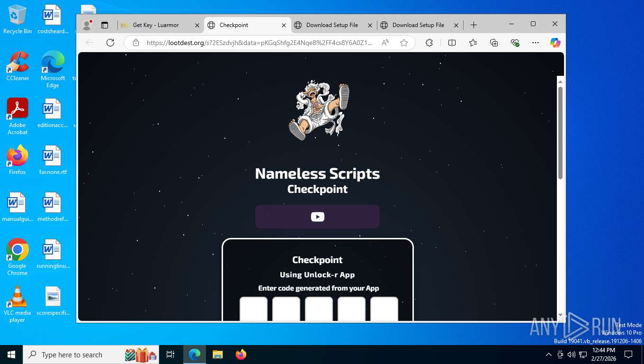Open Microsoft Edge desktop shortcut
This screenshot has height=364, width=644.
(53, 70)
